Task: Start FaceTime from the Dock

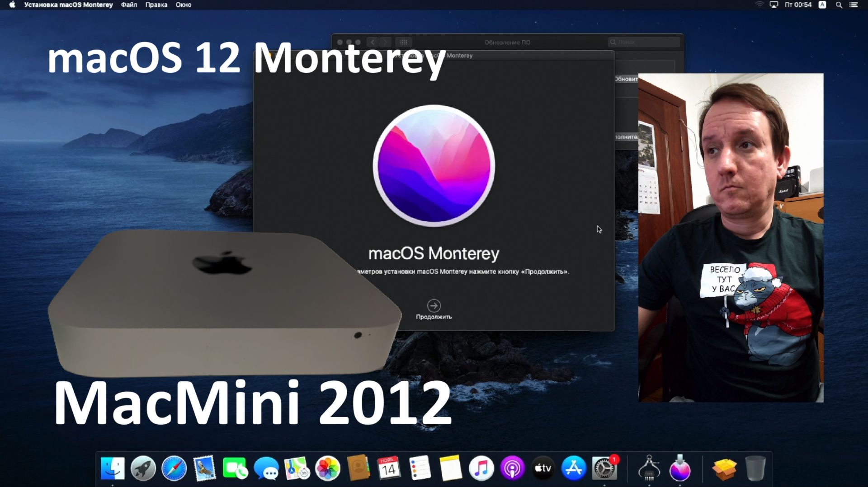Action: click(x=235, y=468)
